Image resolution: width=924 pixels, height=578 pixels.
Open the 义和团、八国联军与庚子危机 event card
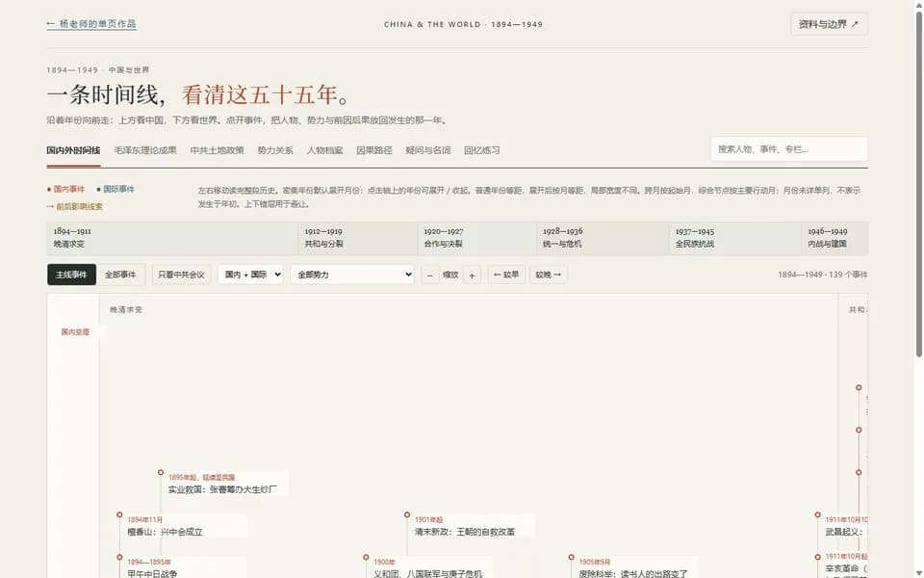[x=431, y=567]
